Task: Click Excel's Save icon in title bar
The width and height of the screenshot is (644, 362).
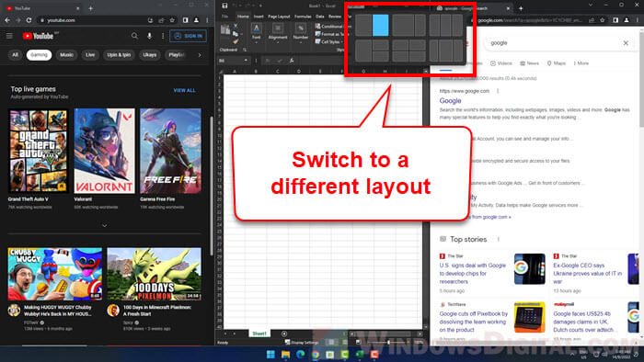Action: [x=224, y=6]
